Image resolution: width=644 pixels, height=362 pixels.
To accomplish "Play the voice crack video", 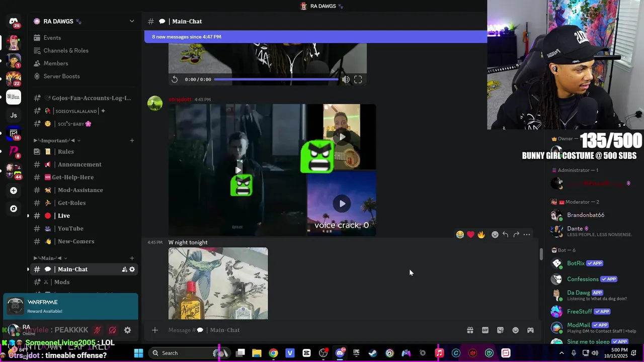I will 342,204.
